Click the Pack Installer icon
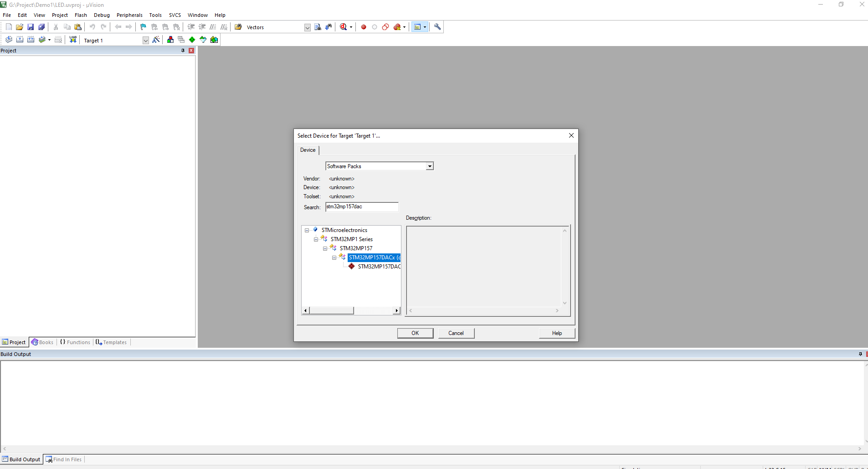 click(214, 40)
